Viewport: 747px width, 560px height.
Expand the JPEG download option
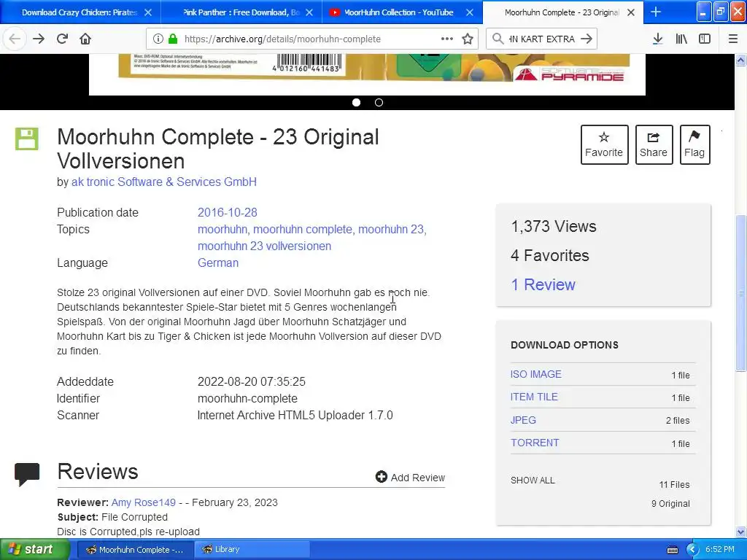[523, 420]
